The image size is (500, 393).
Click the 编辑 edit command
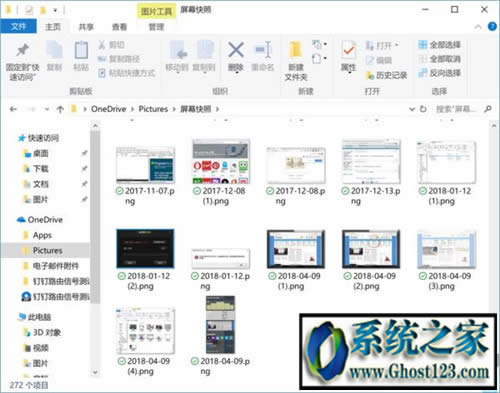378,60
